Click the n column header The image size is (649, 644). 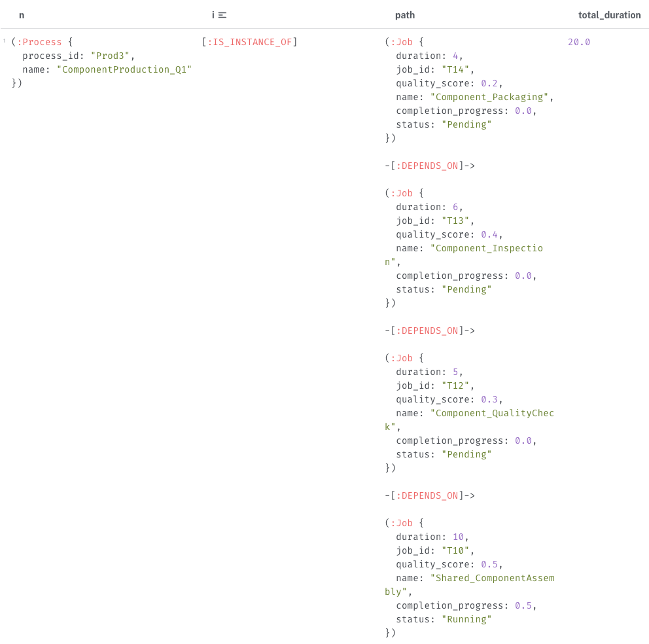pos(22,15)
